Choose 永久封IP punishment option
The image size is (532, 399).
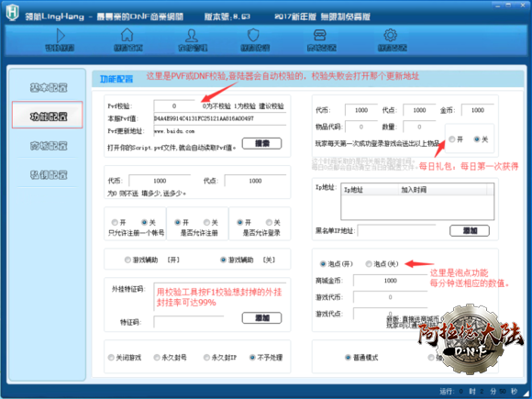[206, 358]
